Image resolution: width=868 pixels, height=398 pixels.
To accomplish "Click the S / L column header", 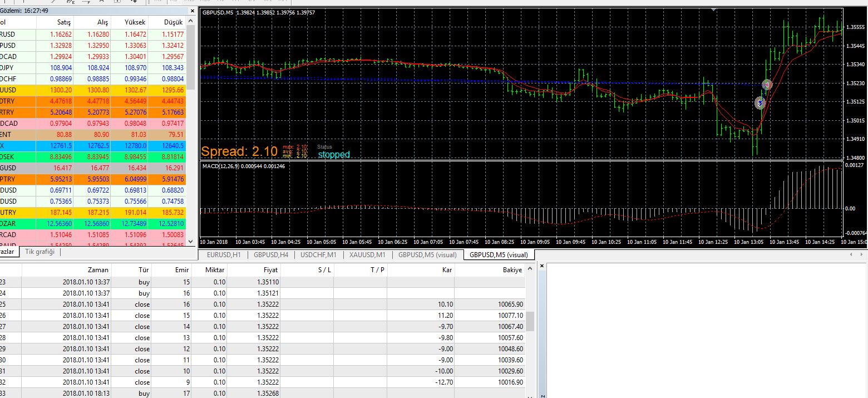I will (307, 270).
